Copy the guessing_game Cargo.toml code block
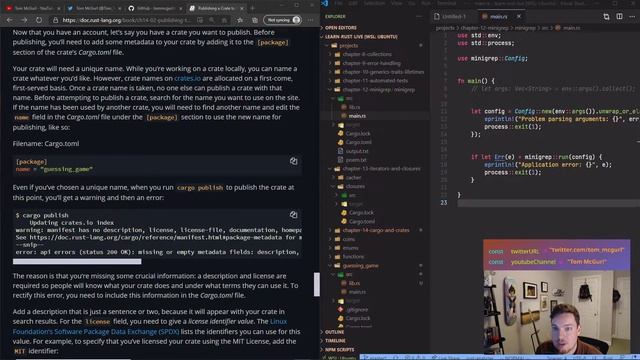This screenshot has width=640, height=360. coord(293,161)
